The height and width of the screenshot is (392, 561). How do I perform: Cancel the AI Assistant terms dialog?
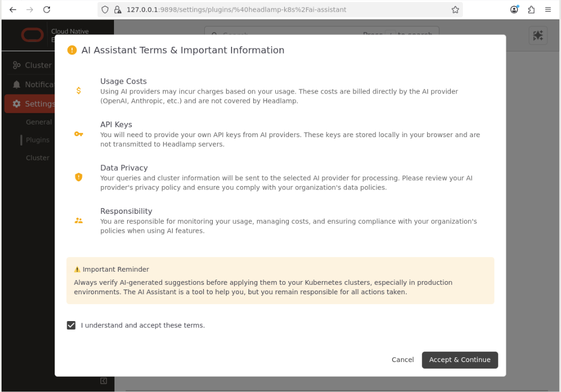pyautogui.click(x=402, y=359)
